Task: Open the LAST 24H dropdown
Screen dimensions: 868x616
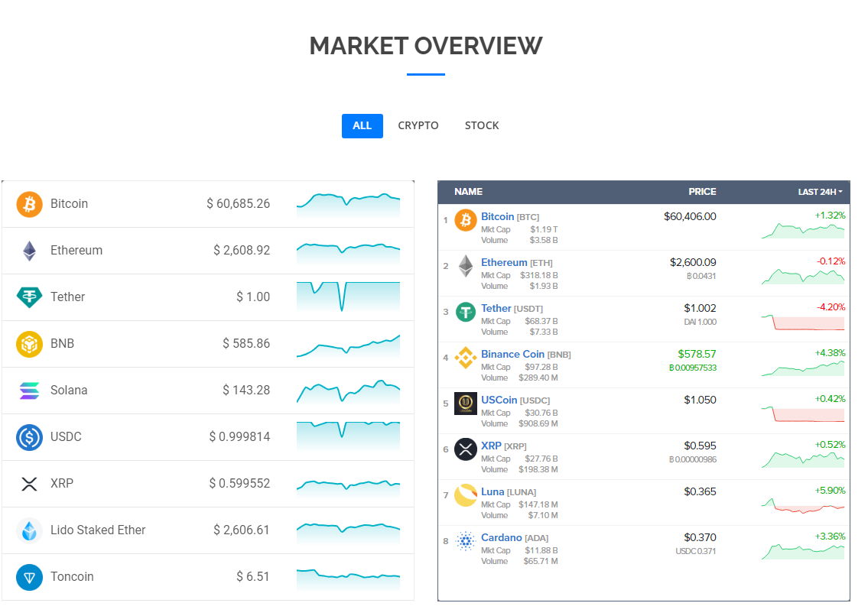Action: click(820, 192)
